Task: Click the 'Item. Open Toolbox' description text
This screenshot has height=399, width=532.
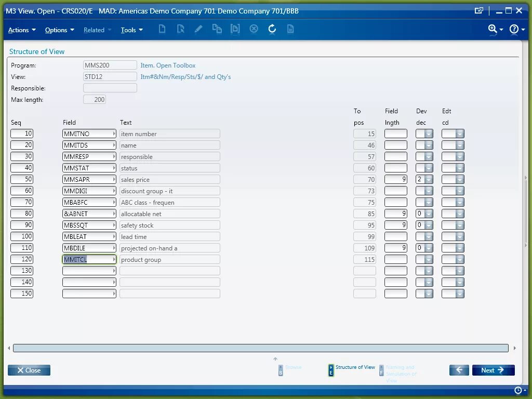Action: click(x=168, y=65)
